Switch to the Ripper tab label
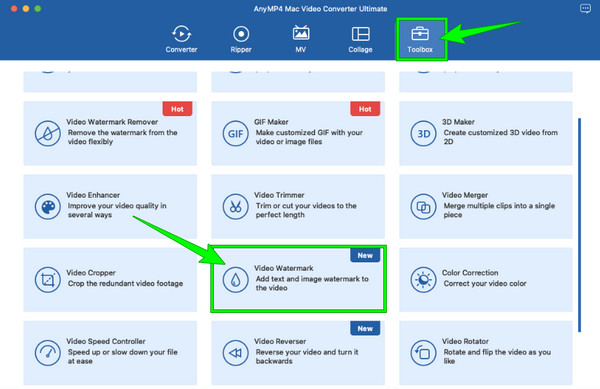 [x=241, y=49]
